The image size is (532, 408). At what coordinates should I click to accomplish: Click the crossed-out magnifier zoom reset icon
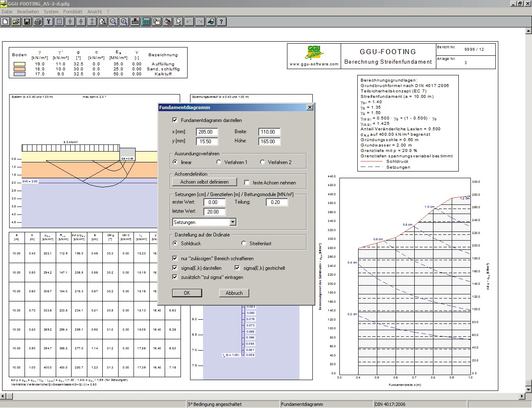point(103,22)
